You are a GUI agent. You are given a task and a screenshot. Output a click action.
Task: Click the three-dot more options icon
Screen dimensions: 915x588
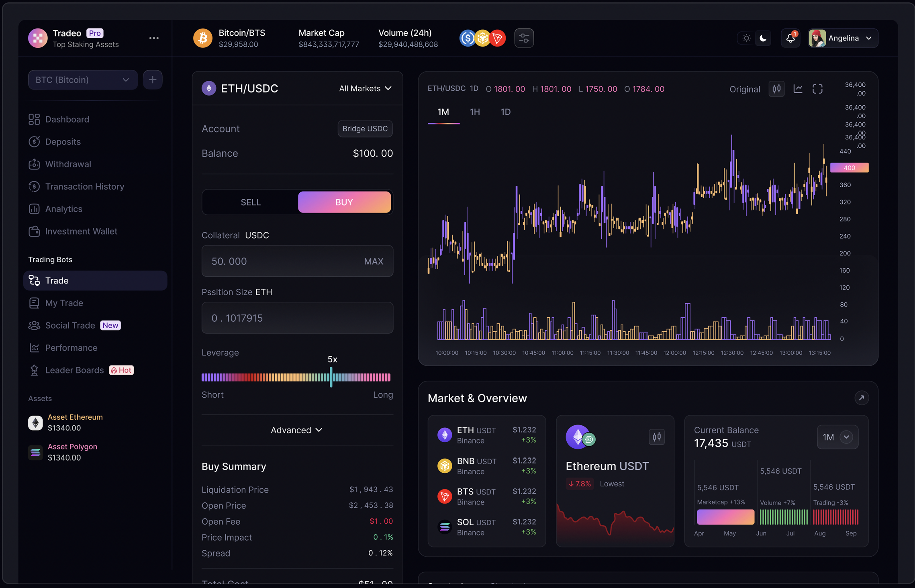(x=154, y=38)
